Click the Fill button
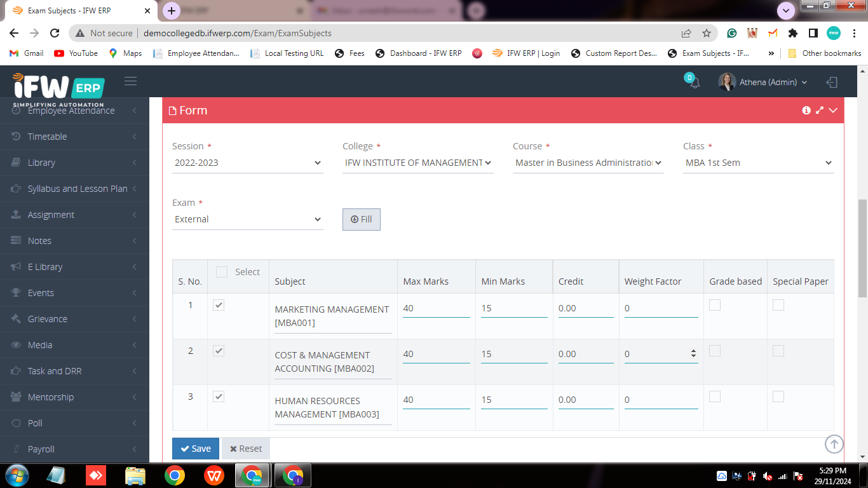This screenshot has height=488, width=868. [362, 219]
